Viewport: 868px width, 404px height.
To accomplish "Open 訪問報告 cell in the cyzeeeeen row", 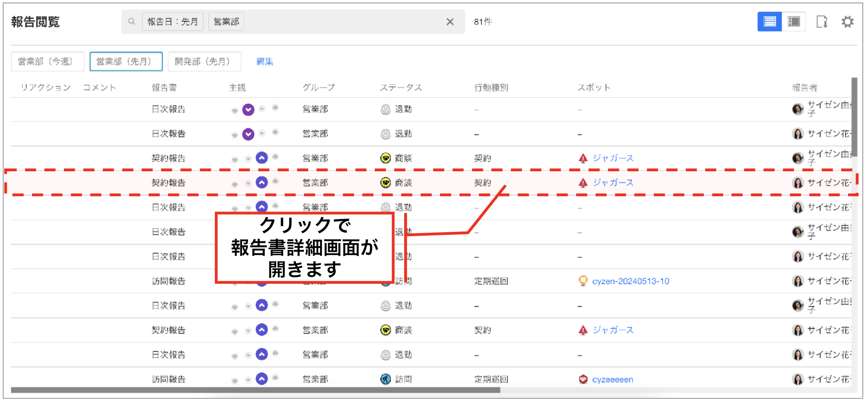I will coord(169,379).
